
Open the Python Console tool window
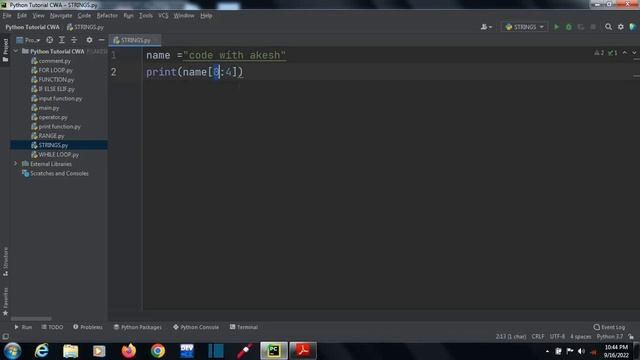[196, 327]
